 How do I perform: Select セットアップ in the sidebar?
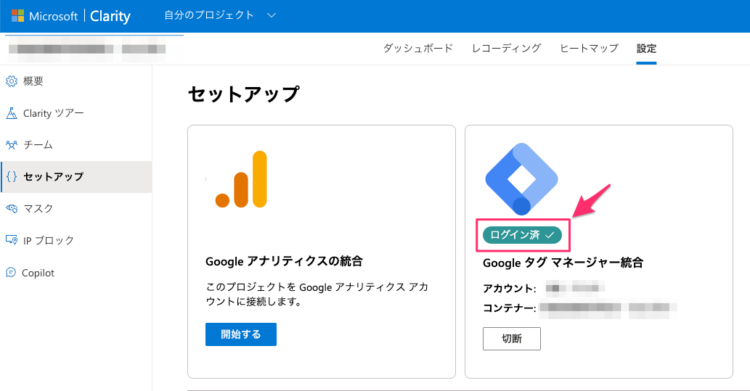click(76, 177)
